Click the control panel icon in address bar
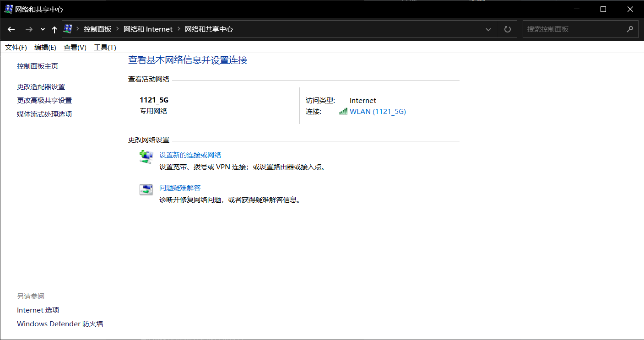Screen dimensions: 644x340 click(x=68, y=29)
